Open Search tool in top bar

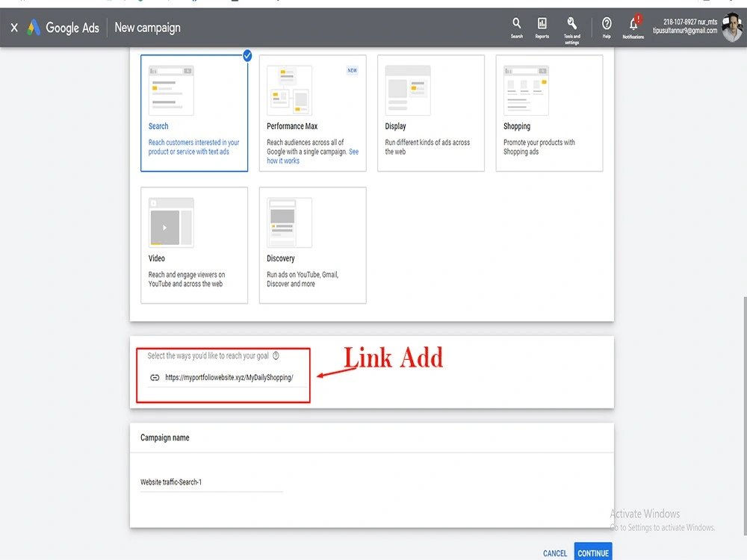(517, 28)
